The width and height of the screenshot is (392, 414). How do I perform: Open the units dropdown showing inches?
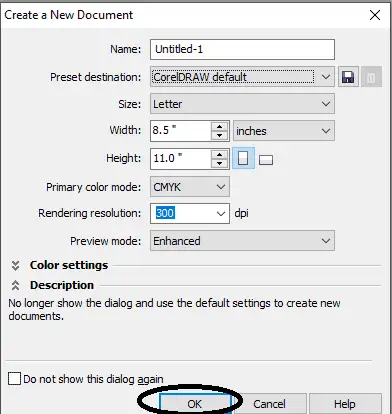tap(284, 131)
